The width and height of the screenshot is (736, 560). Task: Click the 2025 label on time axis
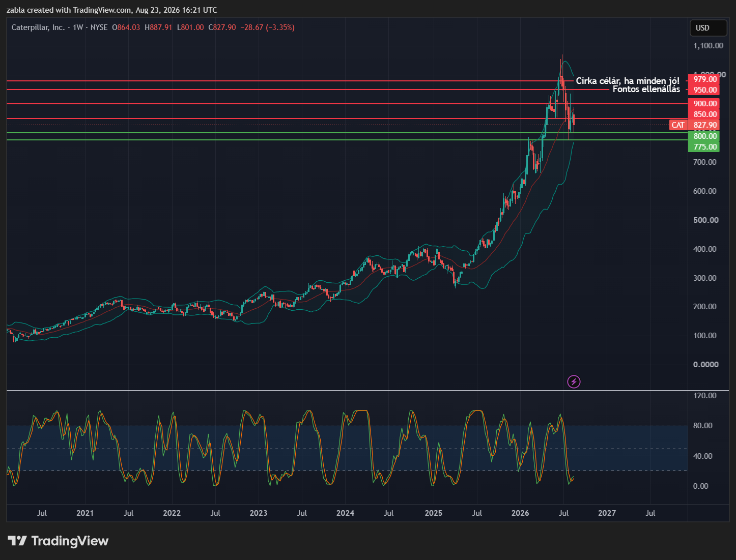[434, 513]
